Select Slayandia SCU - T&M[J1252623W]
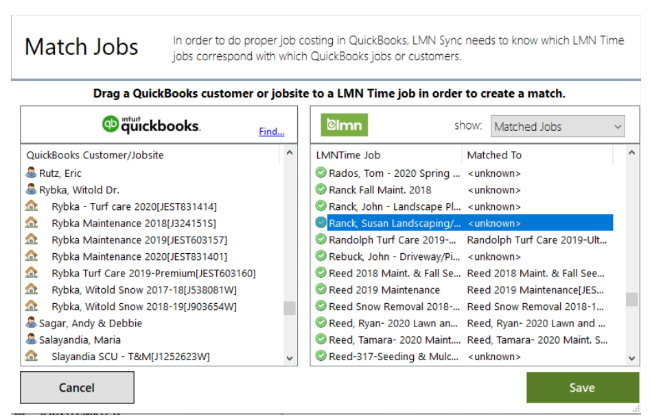The height and width of the screenshot is (418, 654). 131,357
